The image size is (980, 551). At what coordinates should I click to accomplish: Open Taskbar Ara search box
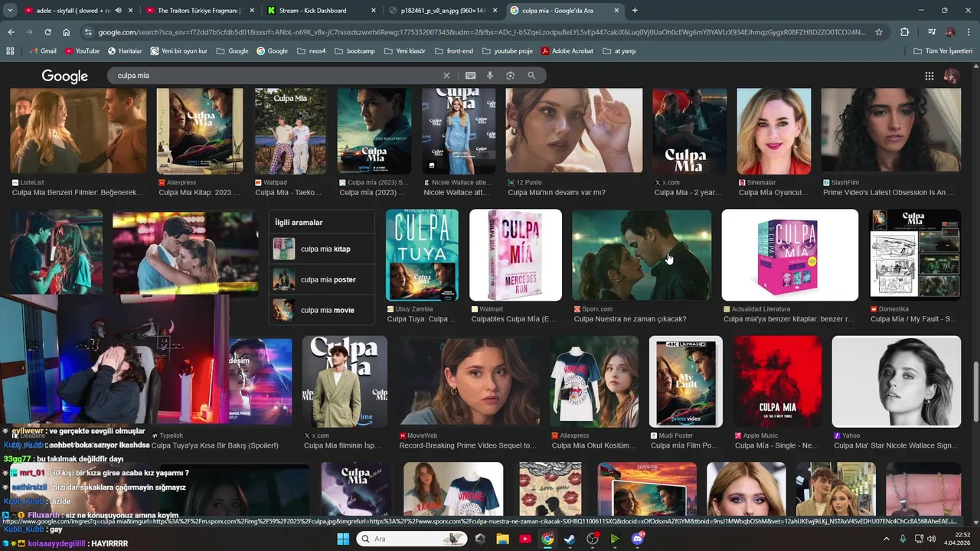(412, 539)
